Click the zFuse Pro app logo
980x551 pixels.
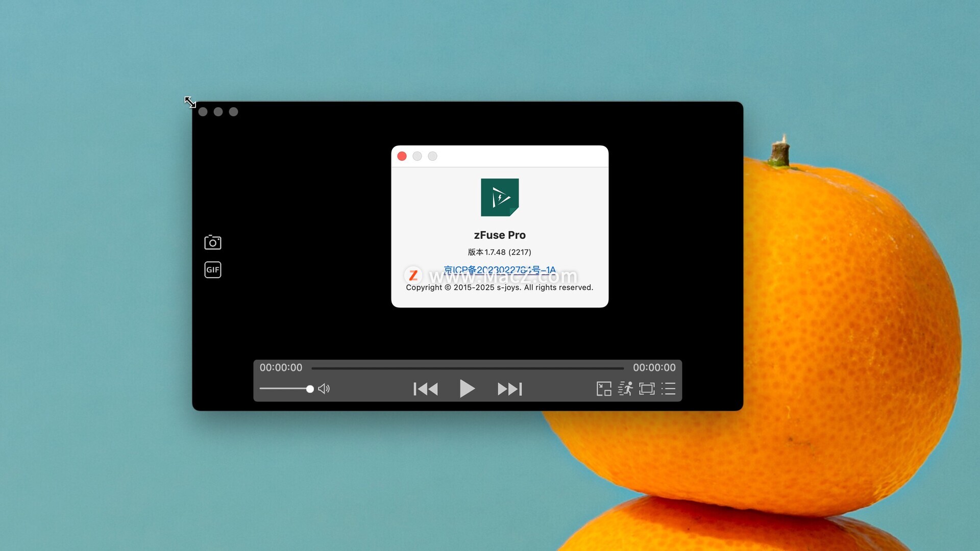500,197
